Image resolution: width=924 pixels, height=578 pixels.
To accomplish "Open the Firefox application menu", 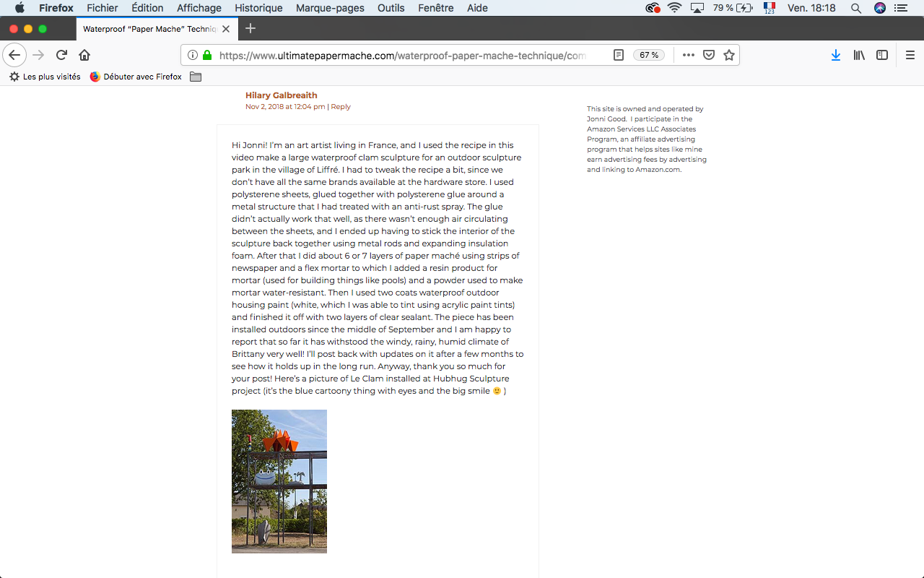I will pyautogui.click(x=56, y=8).
